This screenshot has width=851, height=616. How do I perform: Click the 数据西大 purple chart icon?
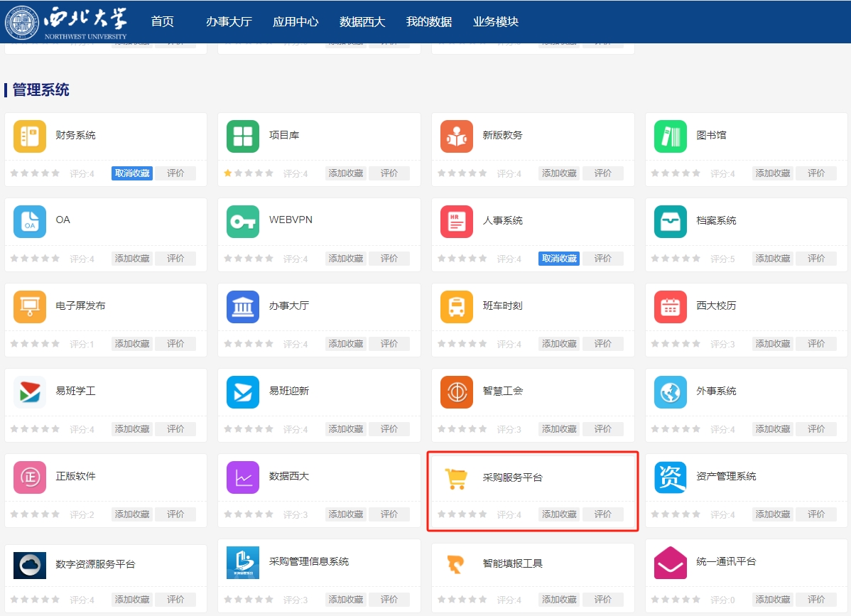point(243,477)
